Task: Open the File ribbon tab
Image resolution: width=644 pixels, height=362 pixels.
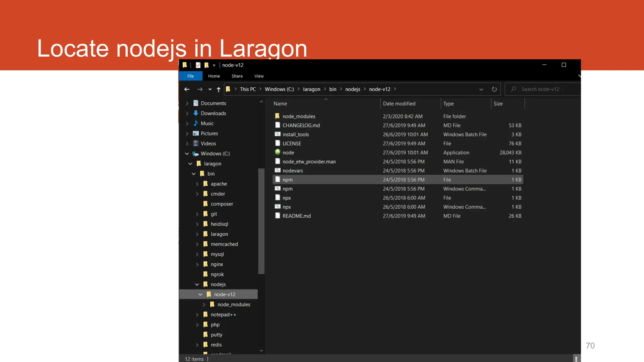Action: pyautogui.click(x=191, y=76)
